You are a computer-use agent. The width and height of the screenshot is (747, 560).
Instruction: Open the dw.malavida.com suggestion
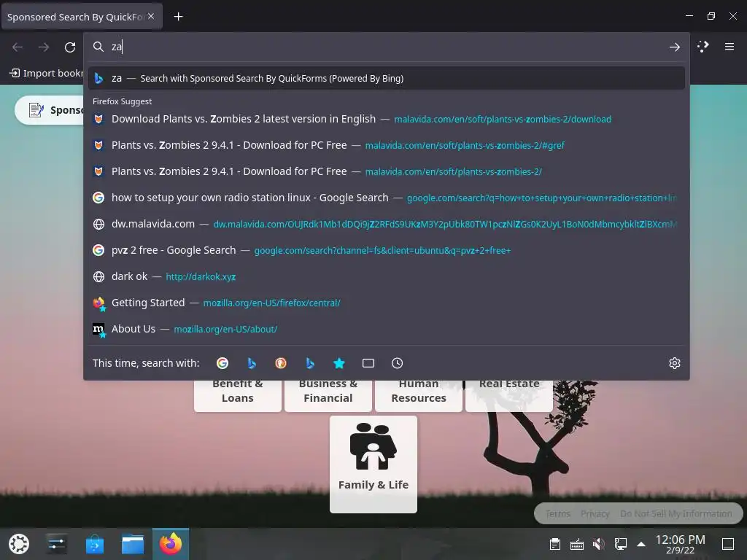[387, 224]
